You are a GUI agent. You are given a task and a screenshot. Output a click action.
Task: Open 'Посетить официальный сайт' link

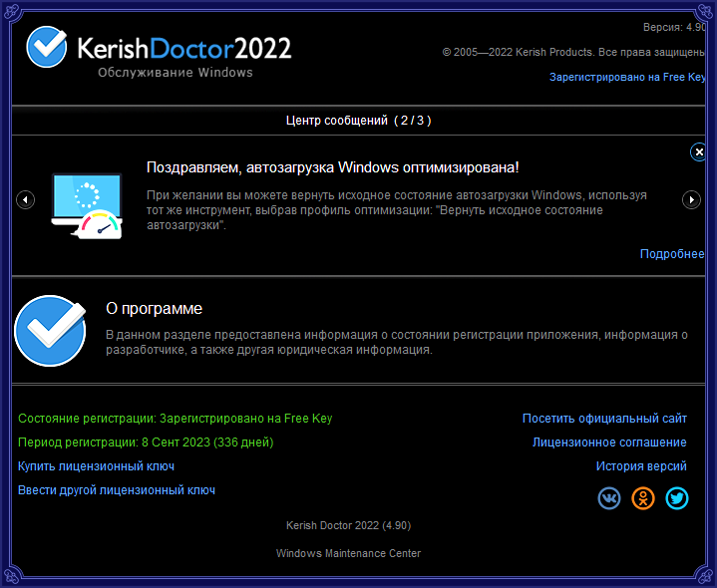604,419
